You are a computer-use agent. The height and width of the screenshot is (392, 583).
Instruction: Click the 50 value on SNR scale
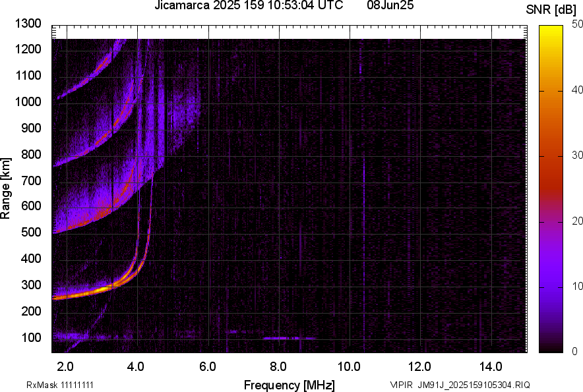pos(578,24)
